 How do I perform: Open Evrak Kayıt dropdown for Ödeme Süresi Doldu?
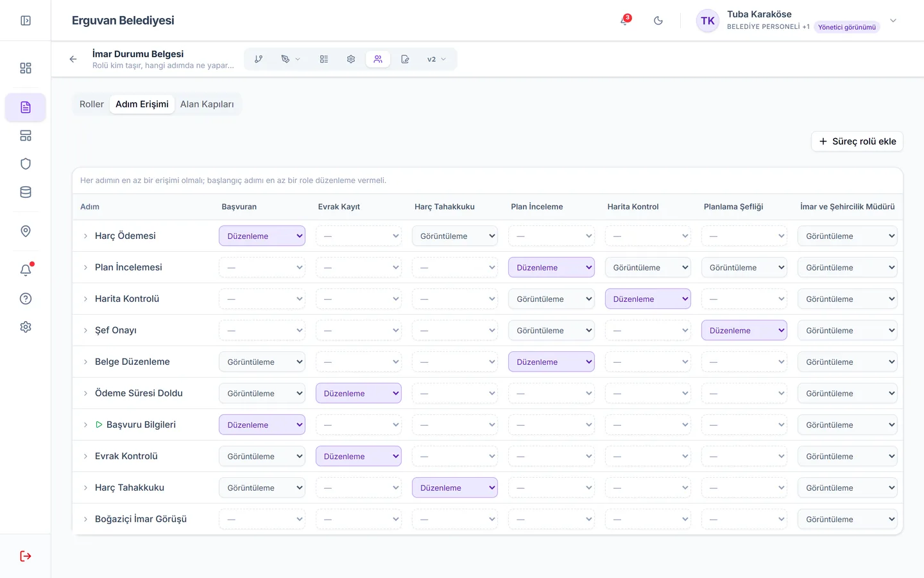pos(359,393)
